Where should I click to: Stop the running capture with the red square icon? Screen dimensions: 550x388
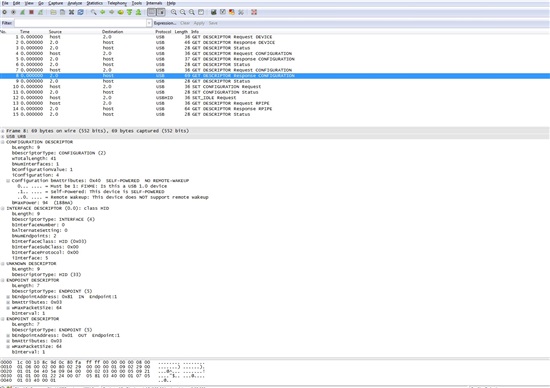31,12
